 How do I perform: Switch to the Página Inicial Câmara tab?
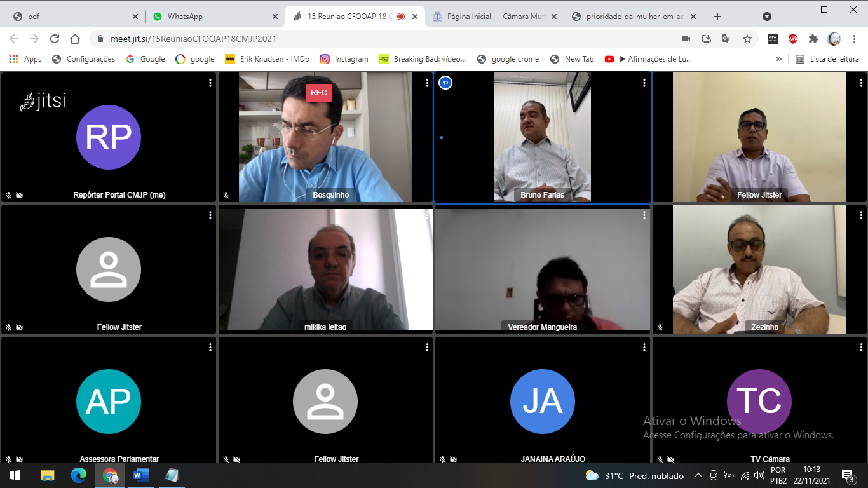(496, 17)
